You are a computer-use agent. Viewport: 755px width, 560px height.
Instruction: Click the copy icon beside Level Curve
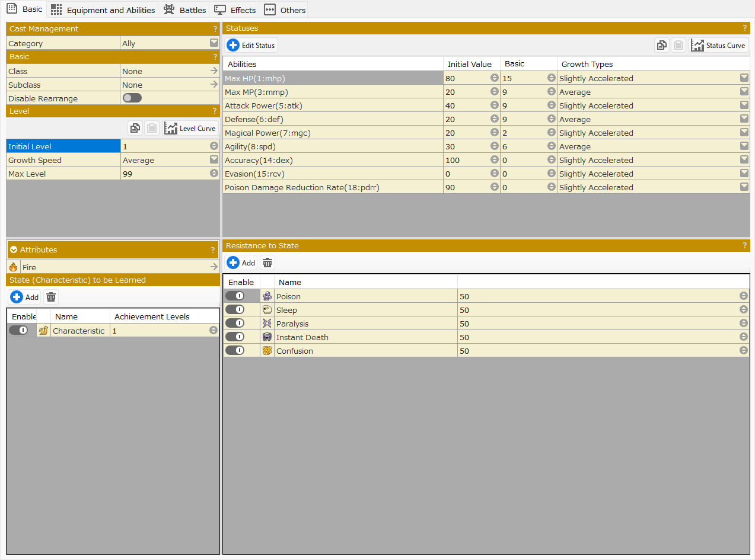pos(135,129)
